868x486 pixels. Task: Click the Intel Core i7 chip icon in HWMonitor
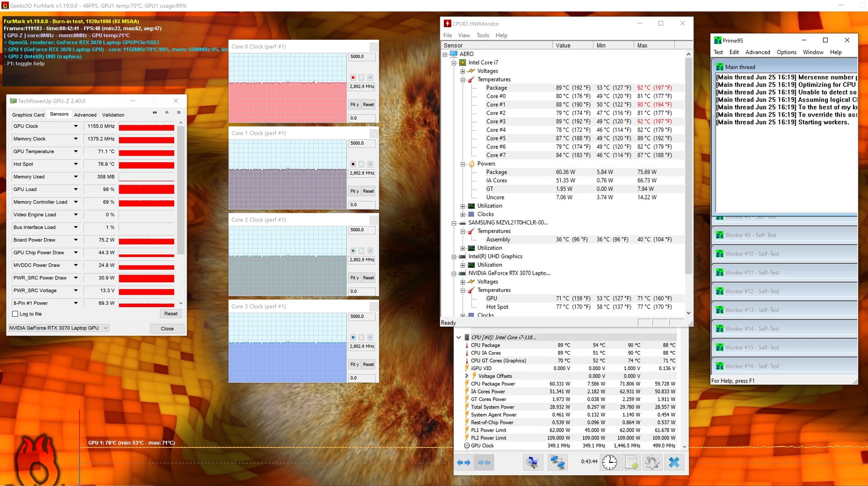point(462,62)
